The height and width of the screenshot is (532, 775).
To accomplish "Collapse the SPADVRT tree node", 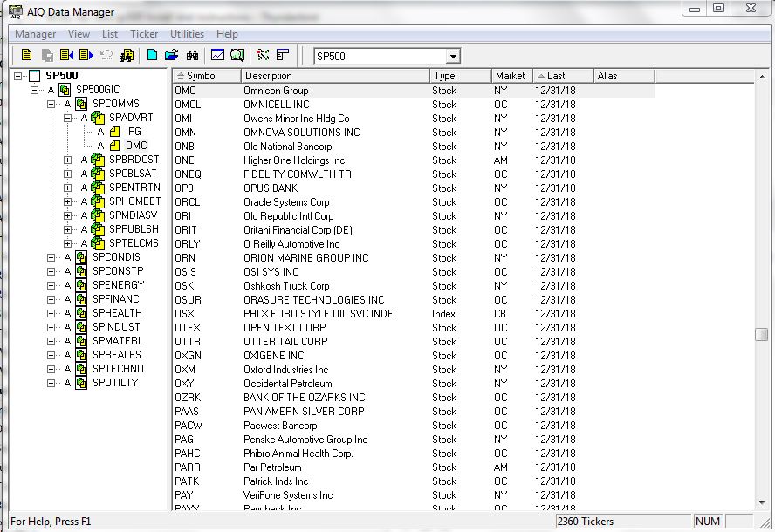I will pyautogui.click(x=68, y=118).
